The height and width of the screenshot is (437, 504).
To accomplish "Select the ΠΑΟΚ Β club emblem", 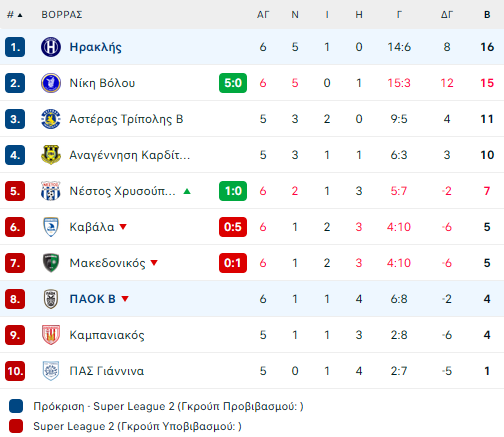I will click(x=51, y=299).
